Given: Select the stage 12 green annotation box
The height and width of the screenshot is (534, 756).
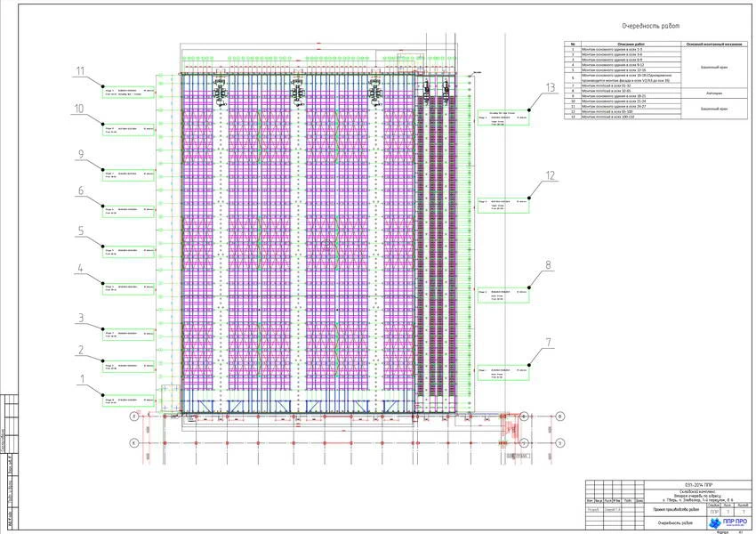Looking at the screenshot, I should 503,204.
